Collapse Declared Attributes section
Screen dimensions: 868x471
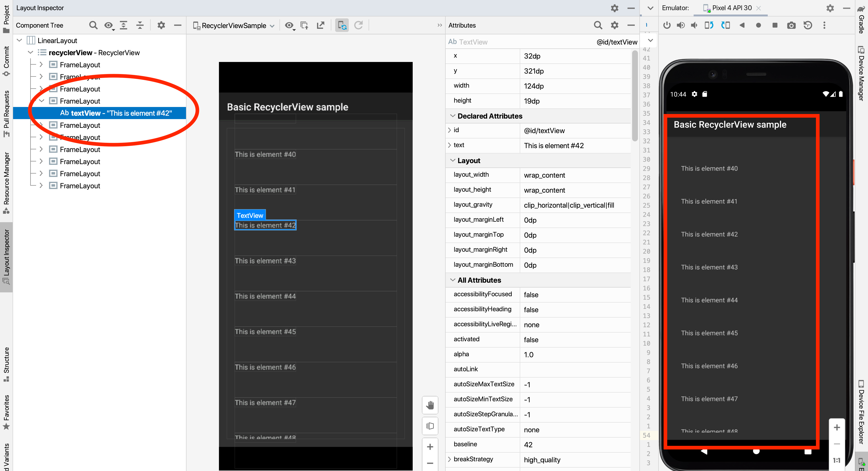click(453, 116)
